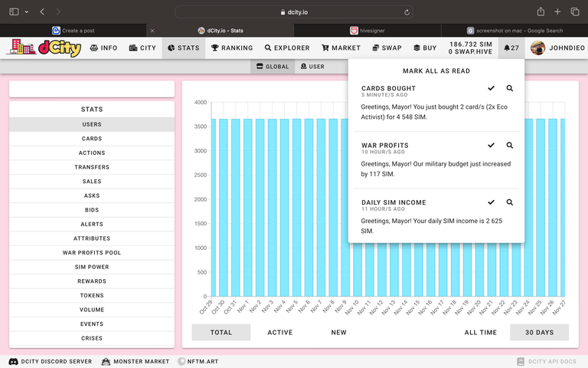Select EVENTS in the stats list

92,324
